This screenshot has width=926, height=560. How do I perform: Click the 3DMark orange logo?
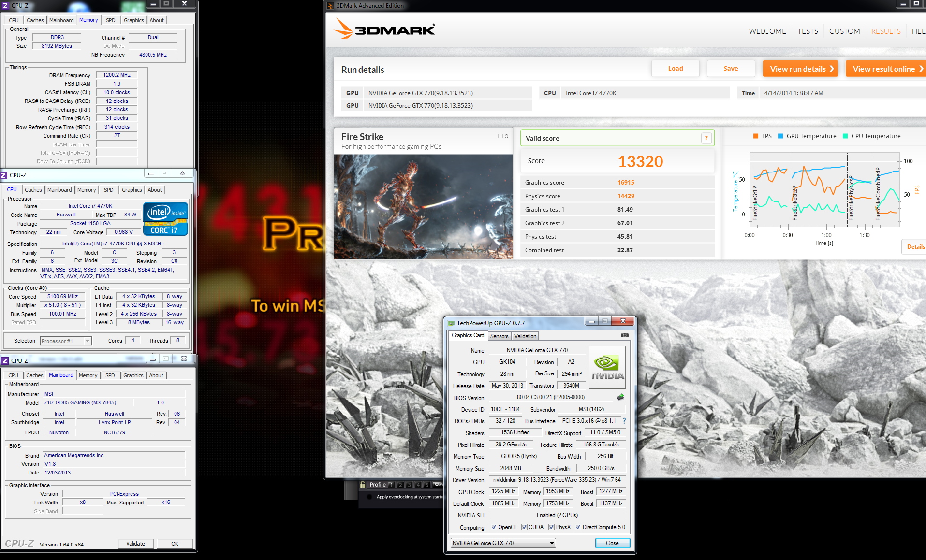click(384, 29)
